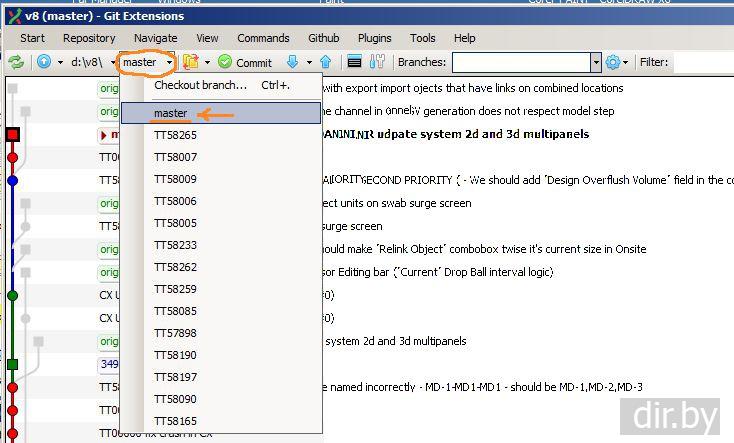The height and width of the screenshot is (443, 734).
Task: Select branch TT58265 from the list
Action: tap(175, 135)
